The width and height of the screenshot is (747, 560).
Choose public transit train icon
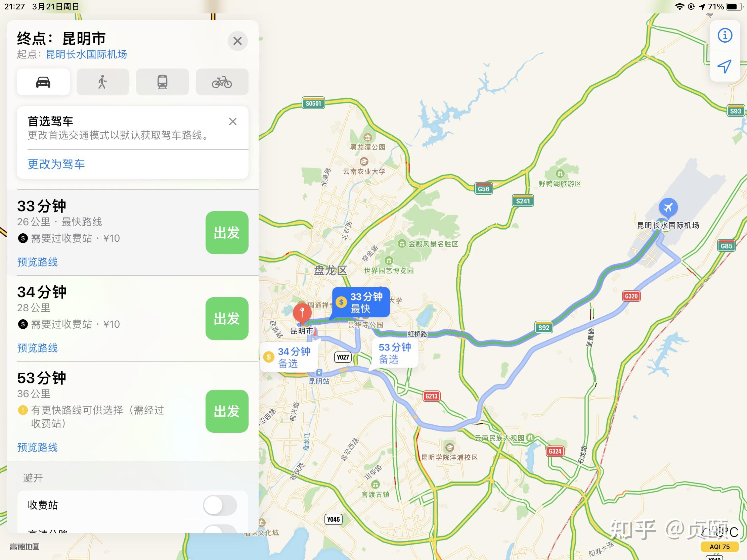click(x=163, y=82)
